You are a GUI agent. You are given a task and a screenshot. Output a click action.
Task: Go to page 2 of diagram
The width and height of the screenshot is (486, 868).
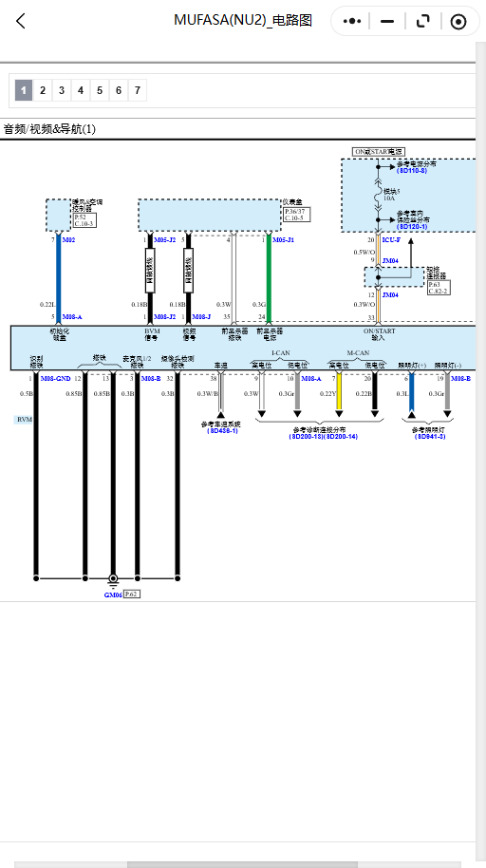coord(43,90)
